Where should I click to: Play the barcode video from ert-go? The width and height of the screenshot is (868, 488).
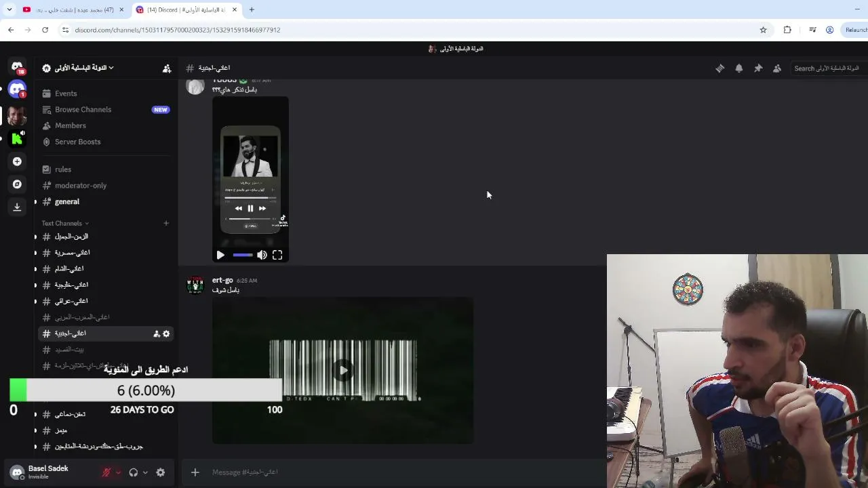point(343,370)
